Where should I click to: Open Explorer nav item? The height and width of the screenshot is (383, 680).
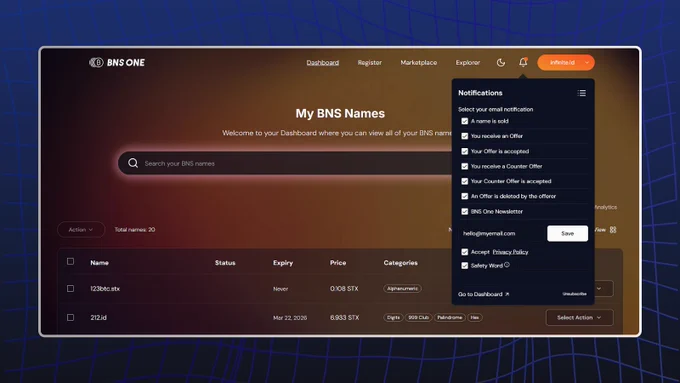(x=468, y=62)
